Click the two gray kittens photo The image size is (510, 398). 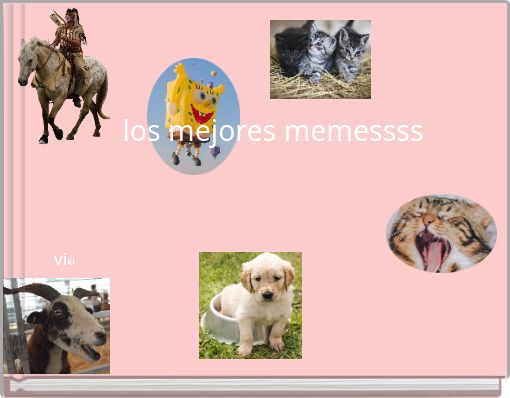[320, 59]
